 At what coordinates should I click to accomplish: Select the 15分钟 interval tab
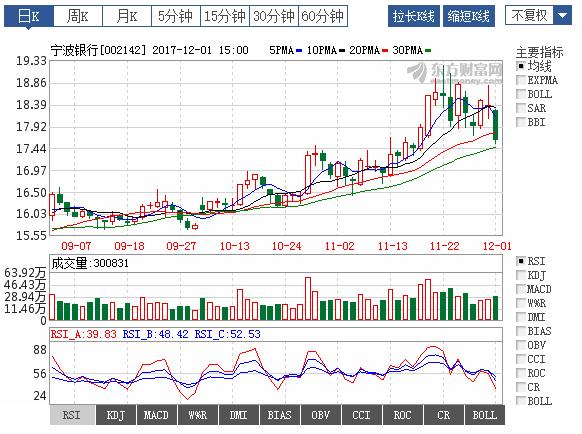coord(225,16)
